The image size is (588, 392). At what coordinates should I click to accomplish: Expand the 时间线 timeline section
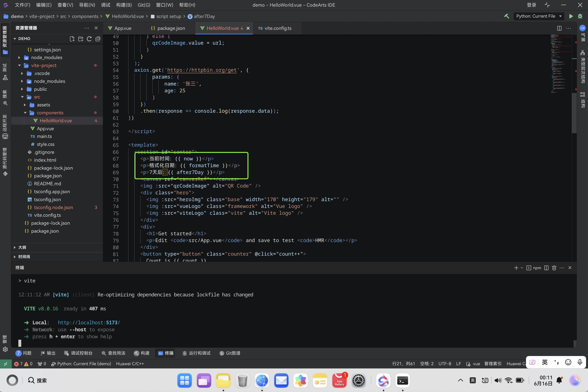[15, 257]
